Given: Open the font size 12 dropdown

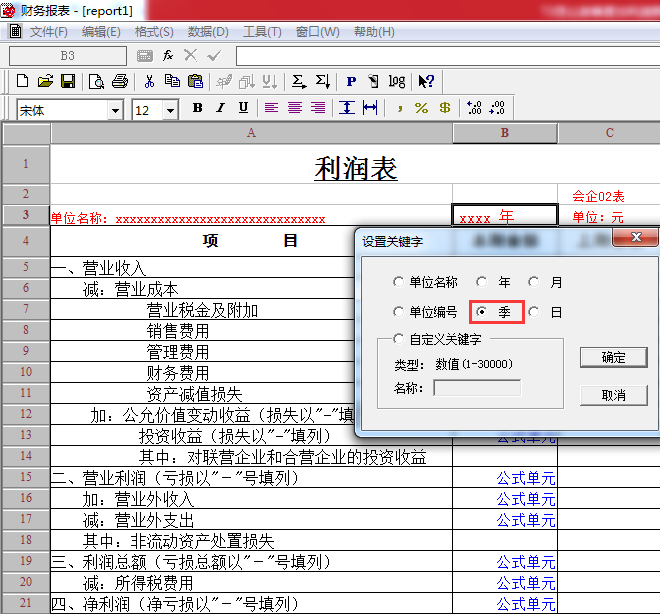Looking at the screenshot, I should 170,111.
